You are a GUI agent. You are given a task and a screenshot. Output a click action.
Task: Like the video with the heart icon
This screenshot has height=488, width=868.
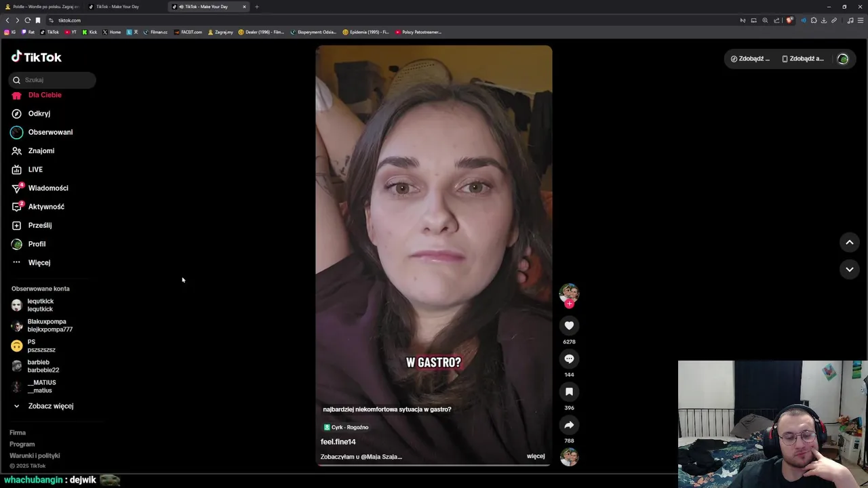(x=569, y=326)
